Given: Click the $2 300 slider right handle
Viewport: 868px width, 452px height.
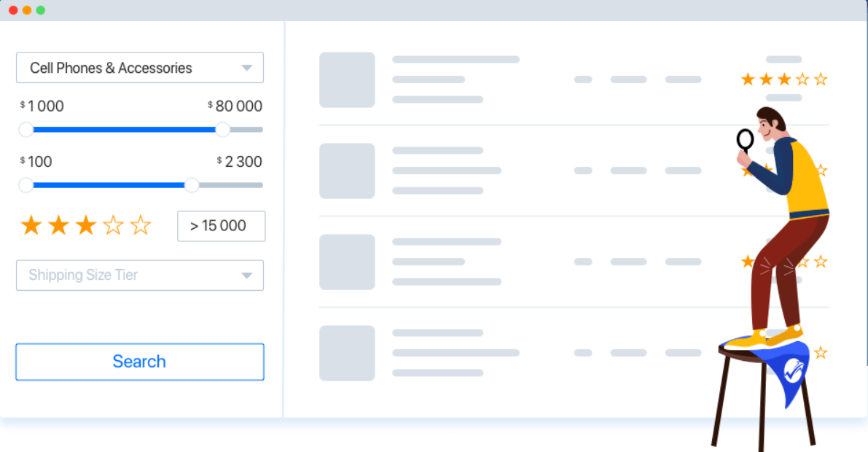Looking at the screenshot, I should point(192,185).
